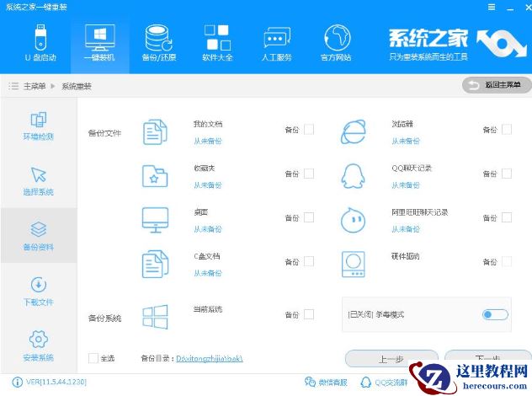Click the breadcrumb list icon before 主菜单
This screenshot has height=396, width=532.
[x=13, y=86]
